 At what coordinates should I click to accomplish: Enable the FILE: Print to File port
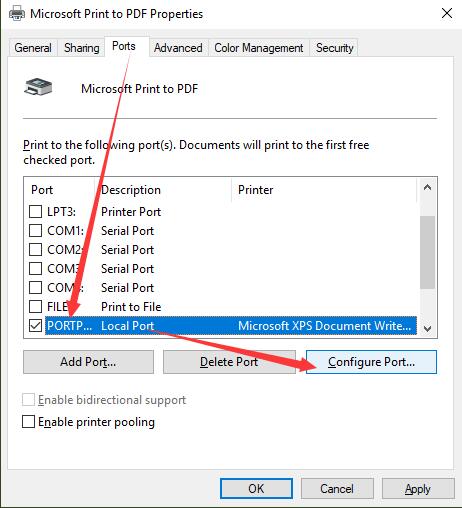(x=35, y=306)
